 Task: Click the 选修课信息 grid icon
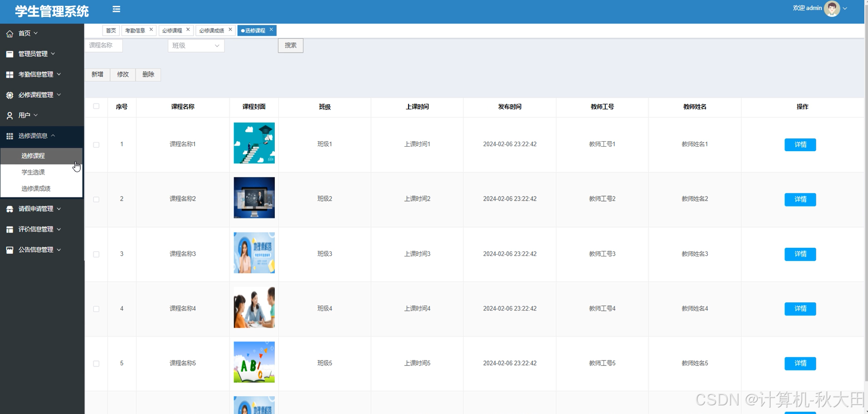10,136
